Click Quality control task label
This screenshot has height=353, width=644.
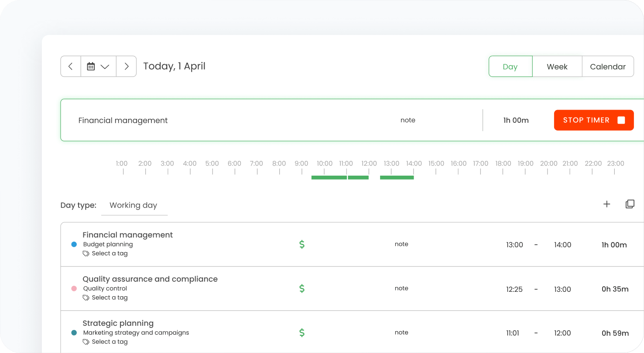(105, 289)
